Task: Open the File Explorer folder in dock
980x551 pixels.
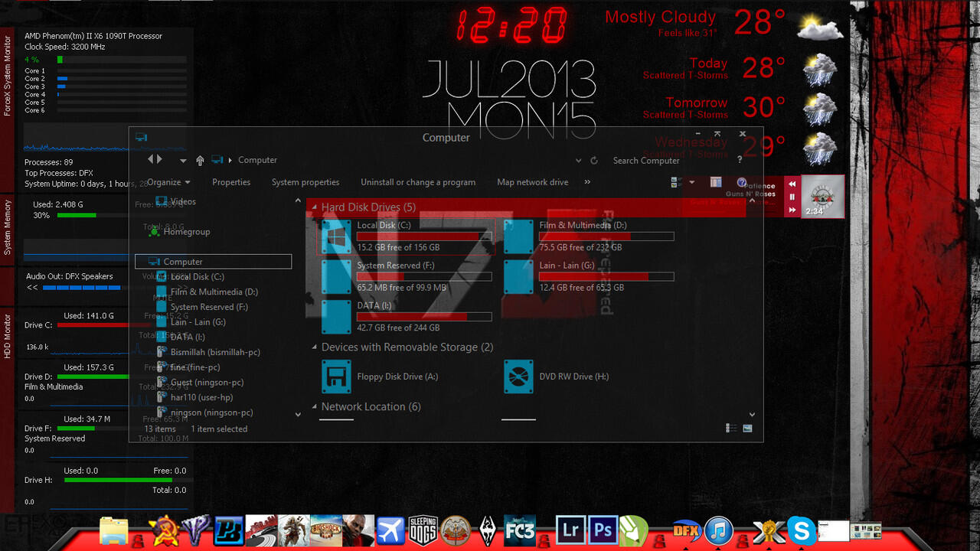Action: tap(114, 530)
